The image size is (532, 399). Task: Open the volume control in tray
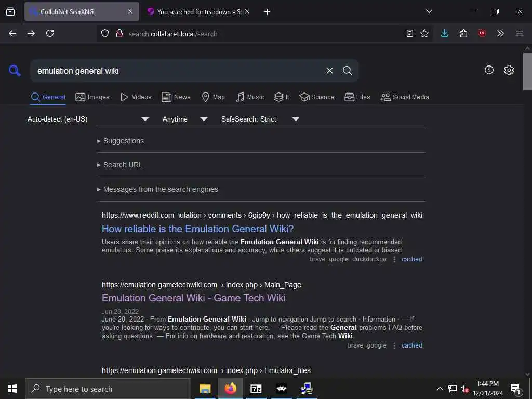[464, 389]
